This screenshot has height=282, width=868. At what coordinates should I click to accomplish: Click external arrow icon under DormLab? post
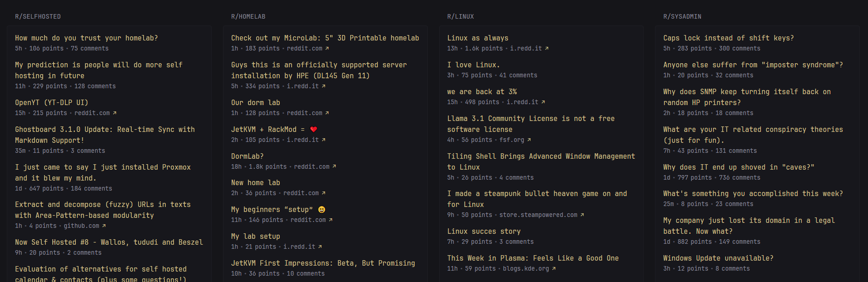[334, 167]
